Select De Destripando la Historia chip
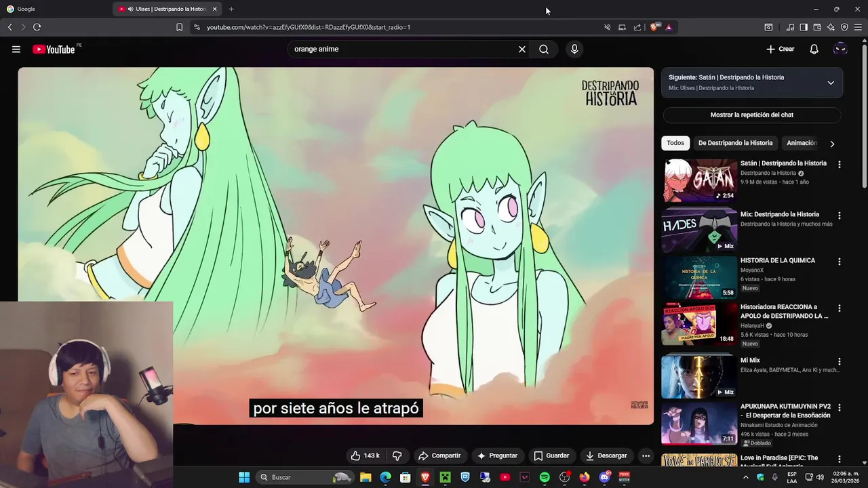 pyautogui.click(x=735, y=143)
